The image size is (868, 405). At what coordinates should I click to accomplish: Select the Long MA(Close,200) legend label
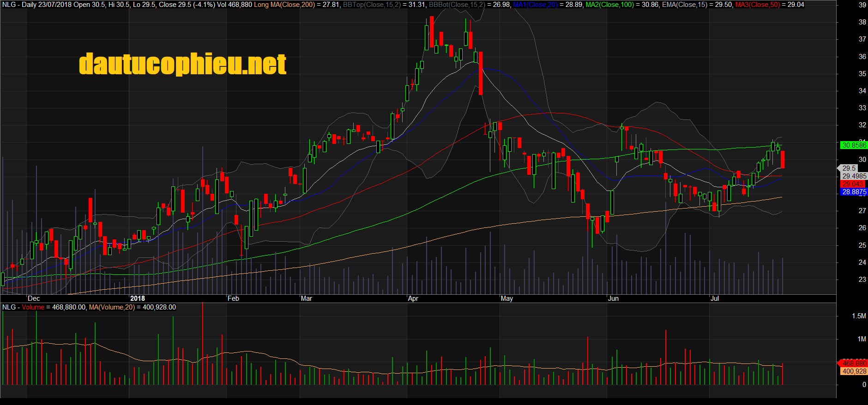click(284, 5)
